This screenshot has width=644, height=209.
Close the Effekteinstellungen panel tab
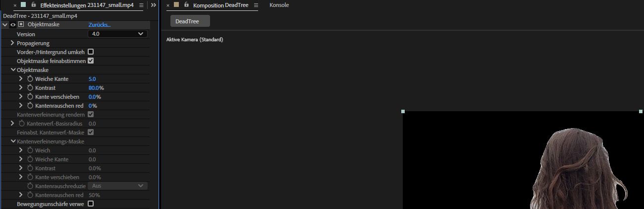15,5
